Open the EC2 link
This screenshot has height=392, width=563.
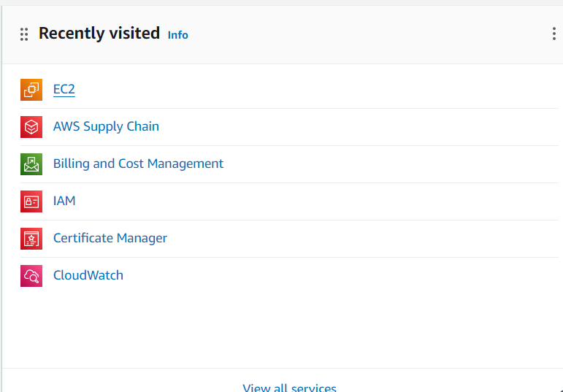click(x=64, y=89)
